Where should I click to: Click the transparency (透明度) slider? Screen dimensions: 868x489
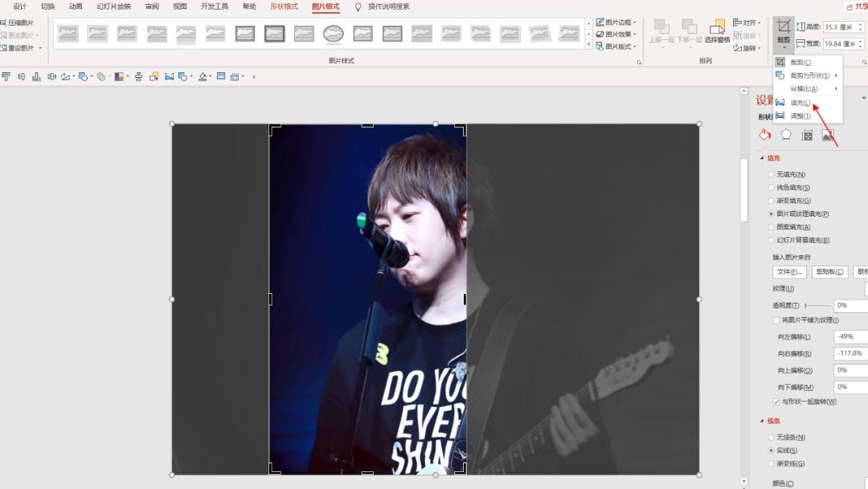tap(816, 306)
